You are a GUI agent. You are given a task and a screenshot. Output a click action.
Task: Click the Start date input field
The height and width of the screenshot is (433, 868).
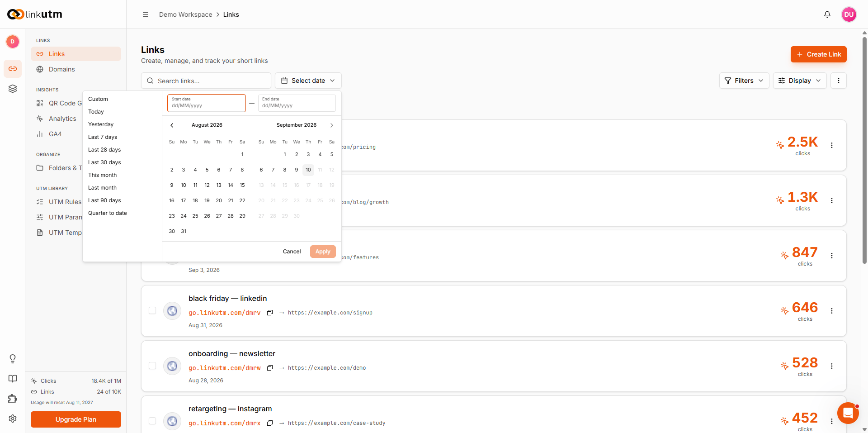(x=207, y=103)
